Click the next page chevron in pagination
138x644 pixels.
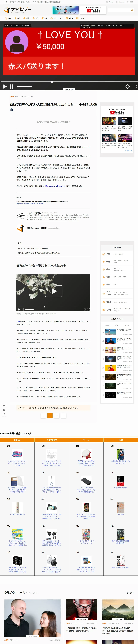[64, 415]
